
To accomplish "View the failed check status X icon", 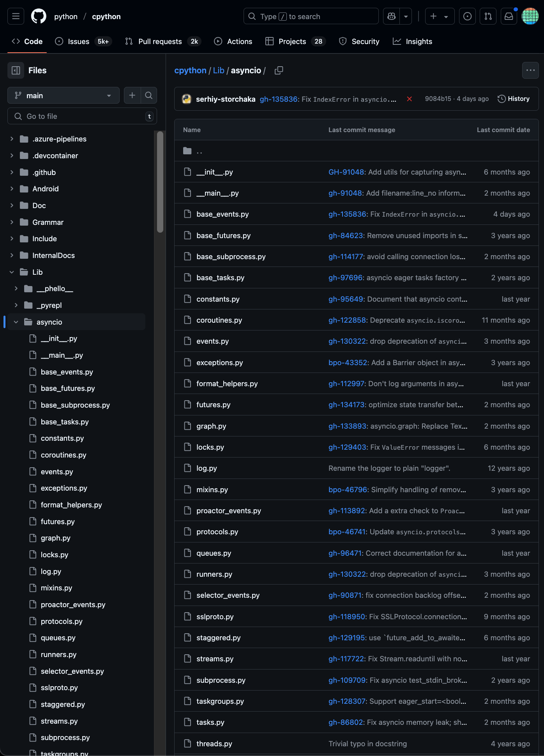I will (x=410, y=99).
